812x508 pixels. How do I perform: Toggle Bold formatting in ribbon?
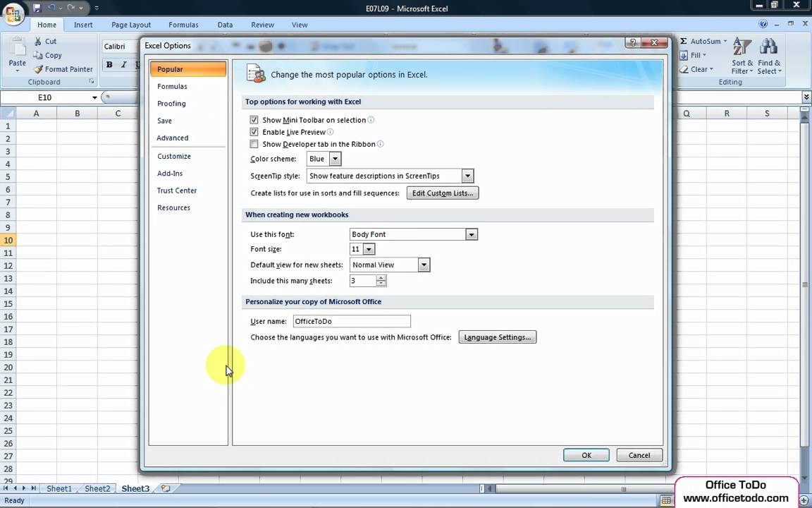click(109, 65)
